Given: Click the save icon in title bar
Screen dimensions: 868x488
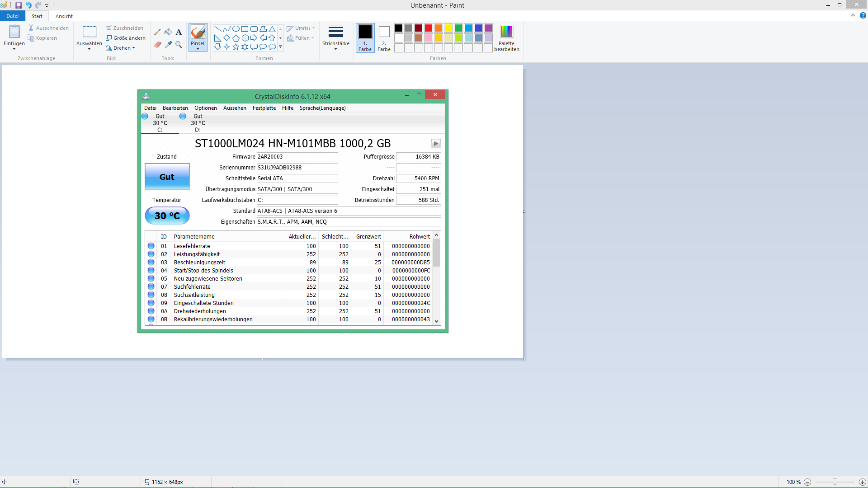Looking at the screenshot, I should [x=19, y=5].
